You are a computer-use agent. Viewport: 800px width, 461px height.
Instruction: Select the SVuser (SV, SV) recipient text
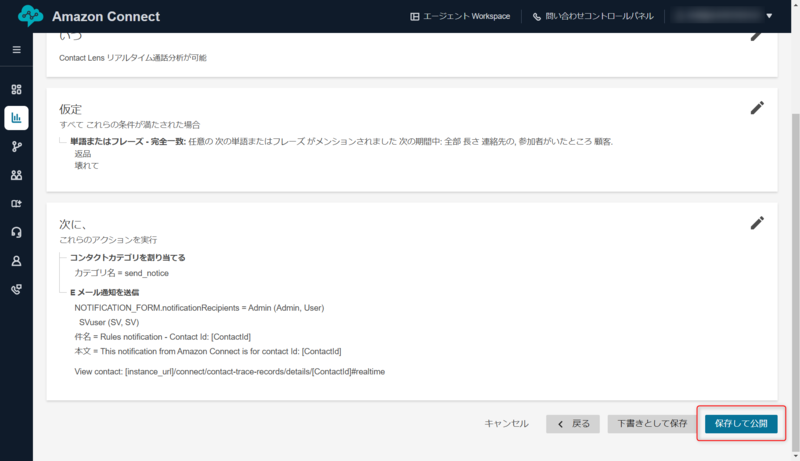coord(109,322)
